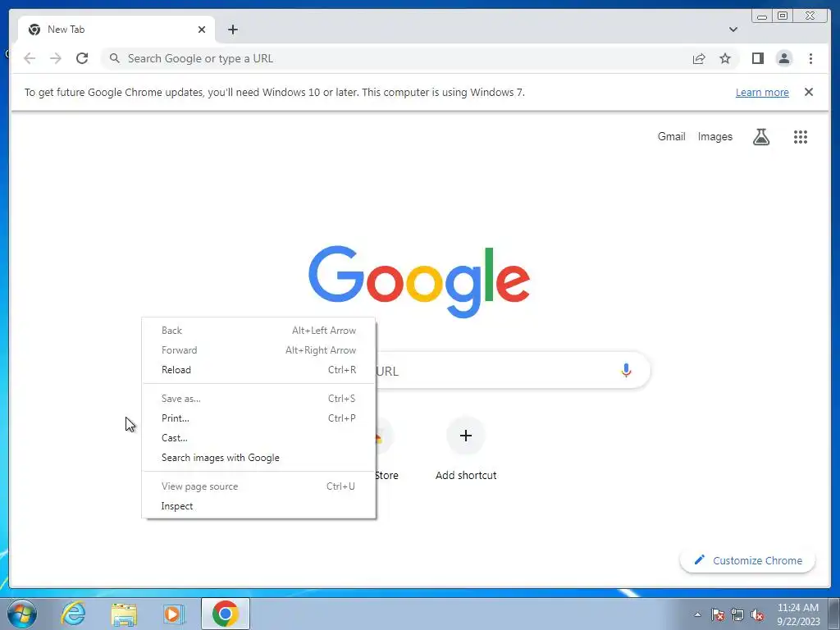Open the Chrome three-dot menu
Screen dimensions: 840x630
(x=810, y=58)
